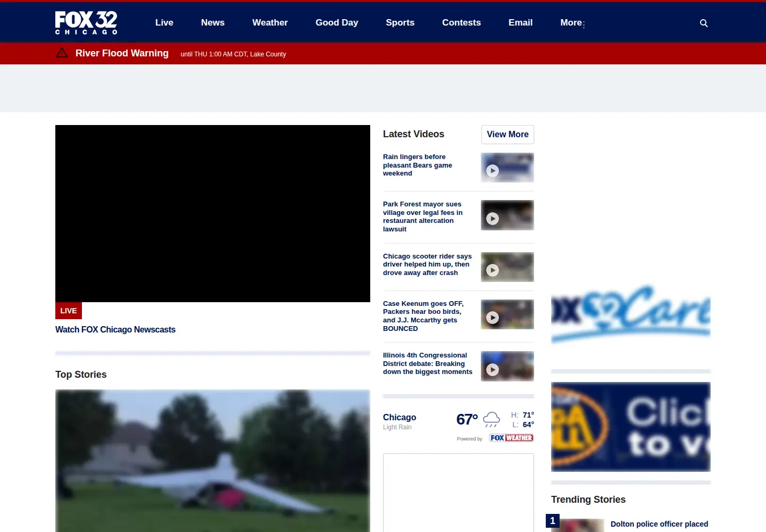The image size is (766, 532).
Task: Open the Click to vote banner ad
Action: click(x=631, y=427)
